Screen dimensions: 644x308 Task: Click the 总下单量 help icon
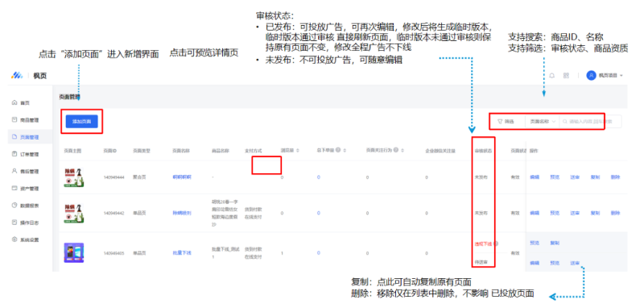tap(337, 151)
